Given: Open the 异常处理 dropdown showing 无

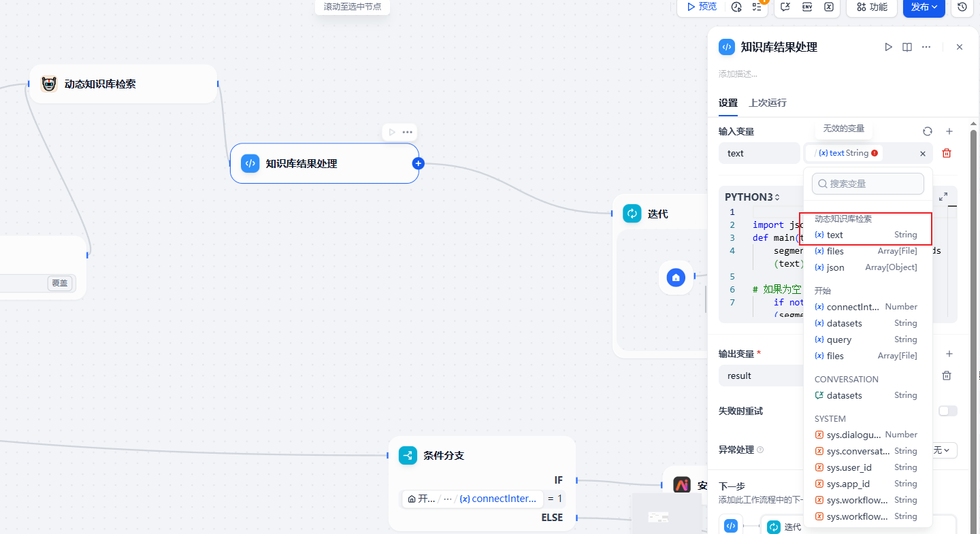Looking at the screenshot, I should [x=941, y=450].
